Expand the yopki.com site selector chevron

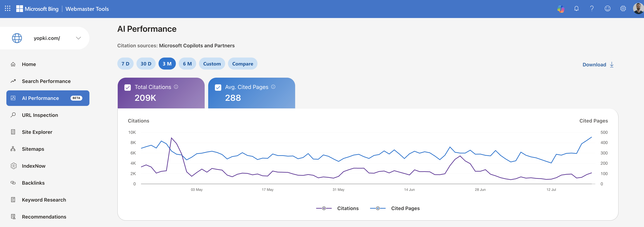pos(78,38)
